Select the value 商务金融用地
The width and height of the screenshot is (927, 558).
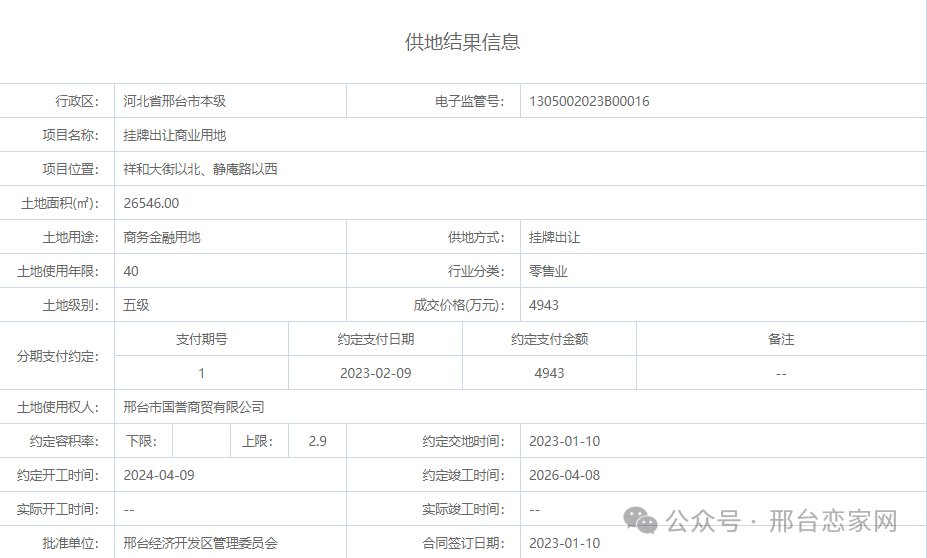(162, 237)
